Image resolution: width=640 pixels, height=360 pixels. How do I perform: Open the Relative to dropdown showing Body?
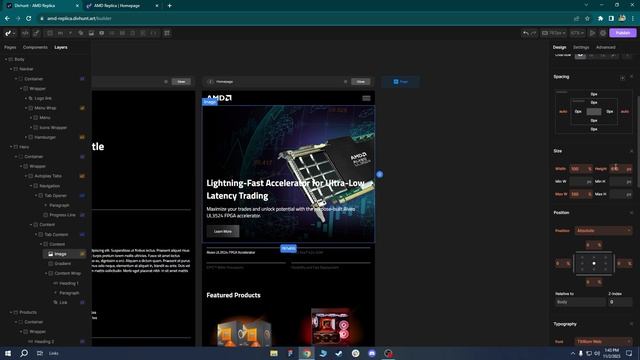pos(580,302)
